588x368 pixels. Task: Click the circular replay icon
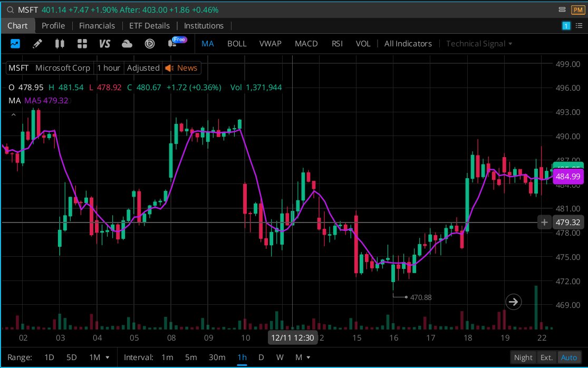[x=150, y=44]
